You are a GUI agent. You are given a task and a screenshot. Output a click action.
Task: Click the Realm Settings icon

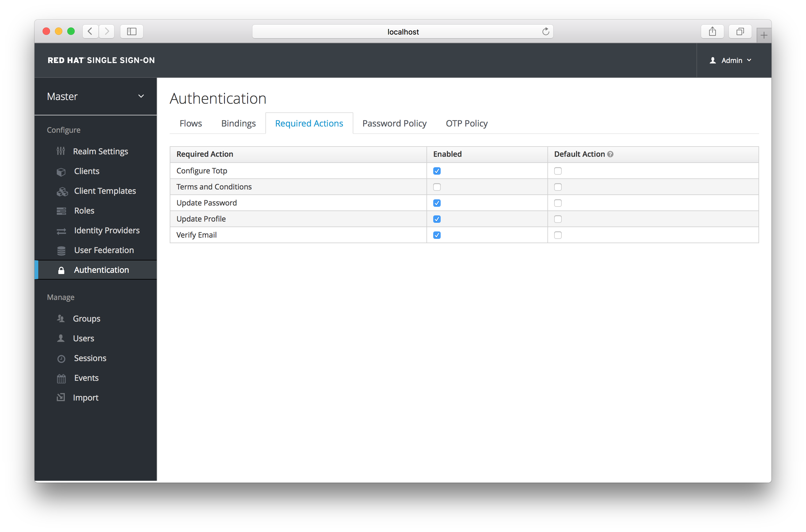61,152
